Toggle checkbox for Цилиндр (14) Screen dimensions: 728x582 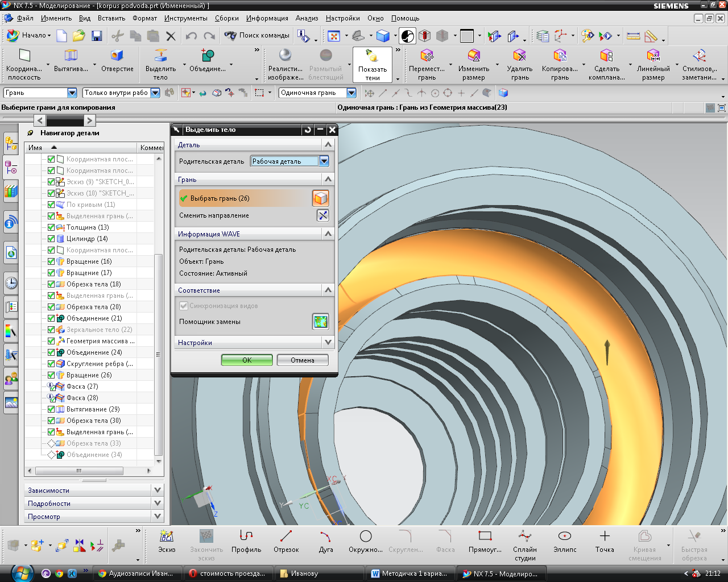(51, 239)
